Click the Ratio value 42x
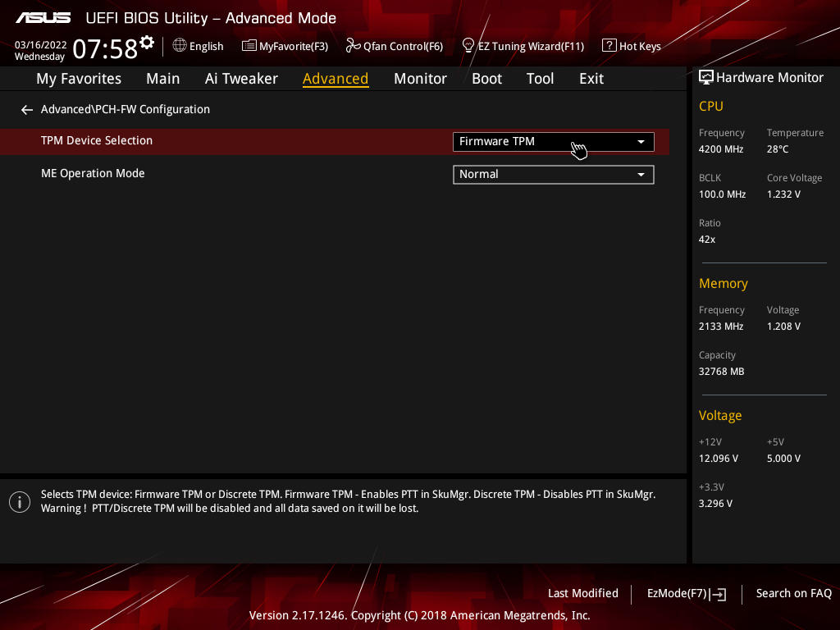 [x=706, y=240]
